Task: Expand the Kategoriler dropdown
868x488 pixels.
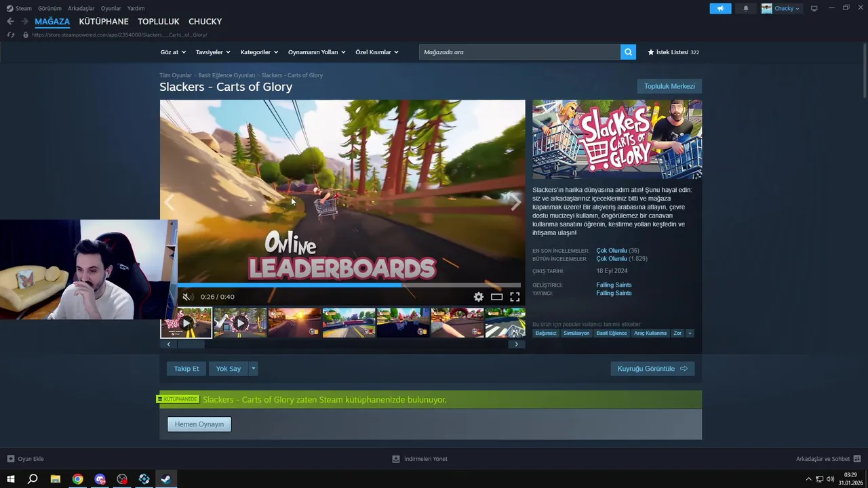Action: pos(259,52)
